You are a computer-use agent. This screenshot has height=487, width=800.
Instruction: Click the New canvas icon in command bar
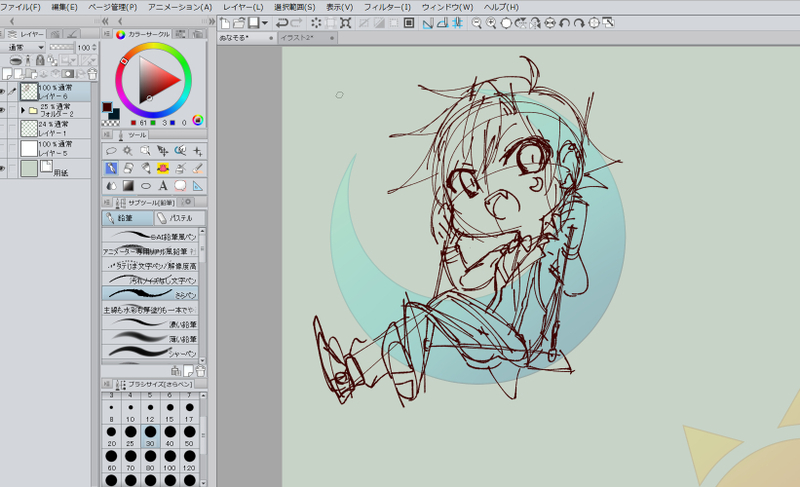[225, 23]
